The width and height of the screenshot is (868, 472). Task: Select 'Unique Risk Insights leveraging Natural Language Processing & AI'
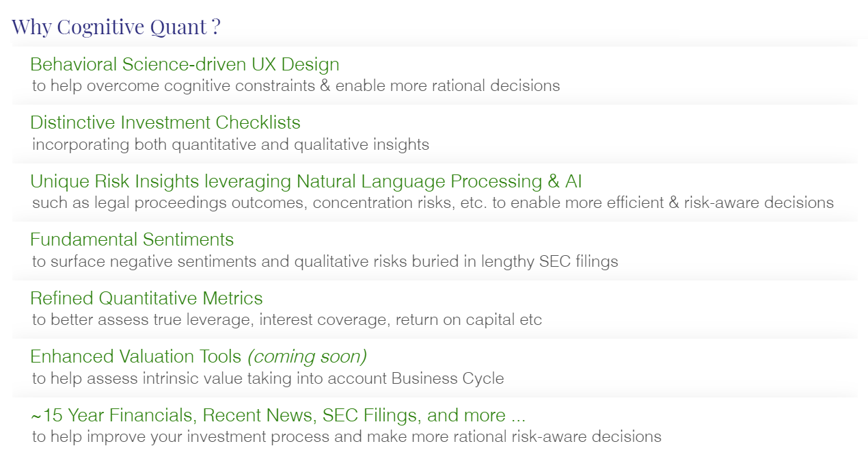point(306,181)
